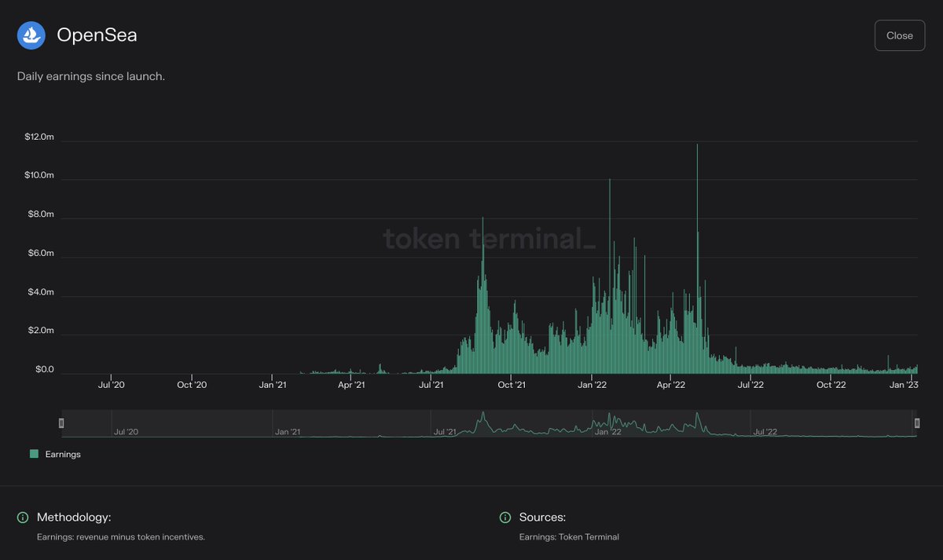Click the Oct '20 x-axis label
The height and width of the screenshot is (560, 943).
click(191, 385)
